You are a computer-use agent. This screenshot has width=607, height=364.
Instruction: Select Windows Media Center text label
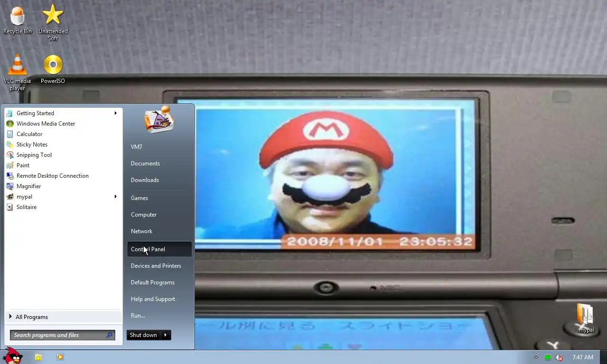46,124
